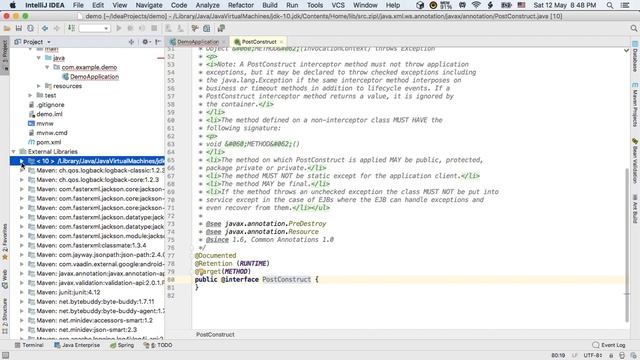Expand Maven logback-classic:1.2.3 library
The width and height of the screenshot is (640, 360).
22,171
